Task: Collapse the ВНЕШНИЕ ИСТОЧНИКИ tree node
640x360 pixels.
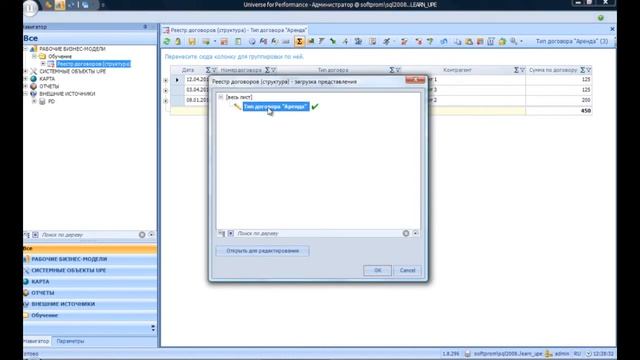Action: point(26,94)
